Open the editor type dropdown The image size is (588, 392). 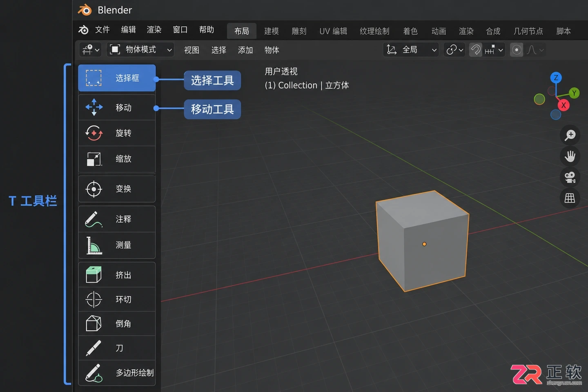point(90,50)
